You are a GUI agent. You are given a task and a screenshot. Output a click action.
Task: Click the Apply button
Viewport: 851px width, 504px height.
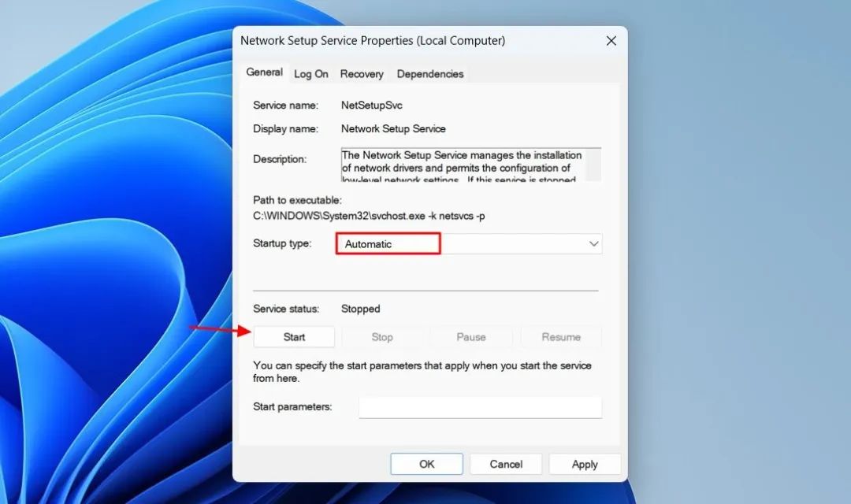(x=585, y=464)
